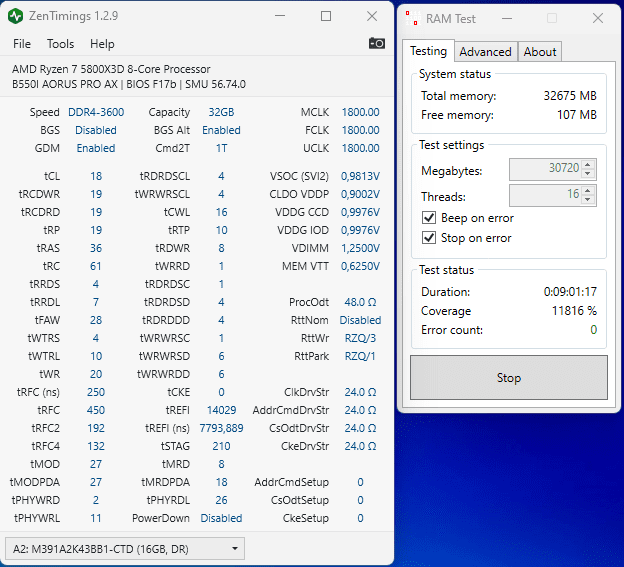
Task: Click the tRFC (ns) value 250
Action: (96, 392)
